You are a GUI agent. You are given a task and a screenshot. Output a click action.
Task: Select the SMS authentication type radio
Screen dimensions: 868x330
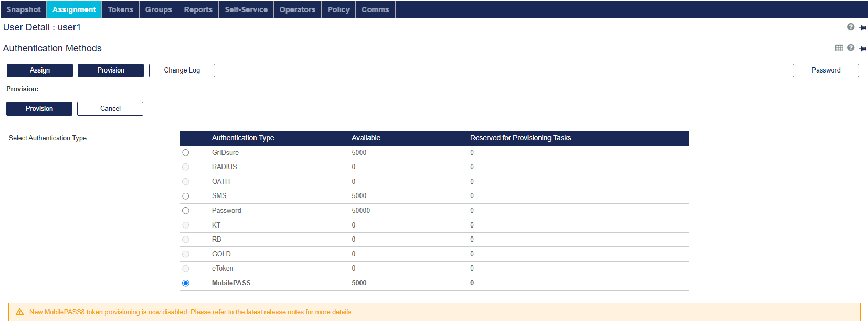(x=185, y=196)
